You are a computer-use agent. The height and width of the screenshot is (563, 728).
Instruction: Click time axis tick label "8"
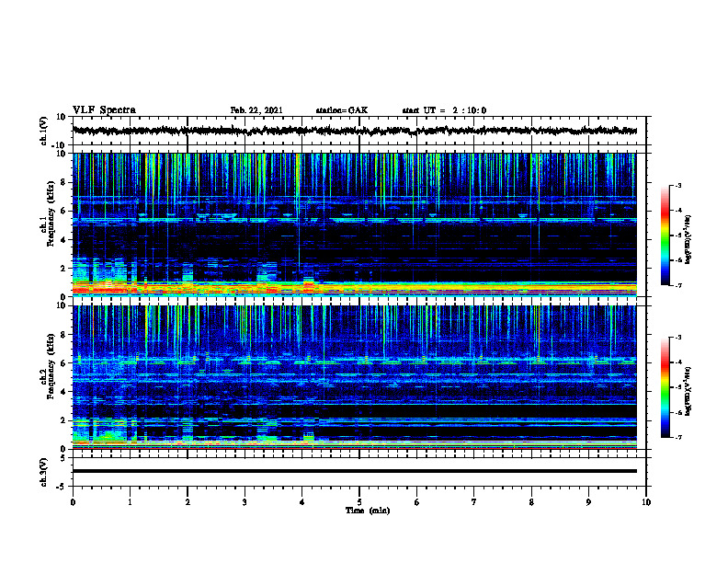click(x=531, y=502)
